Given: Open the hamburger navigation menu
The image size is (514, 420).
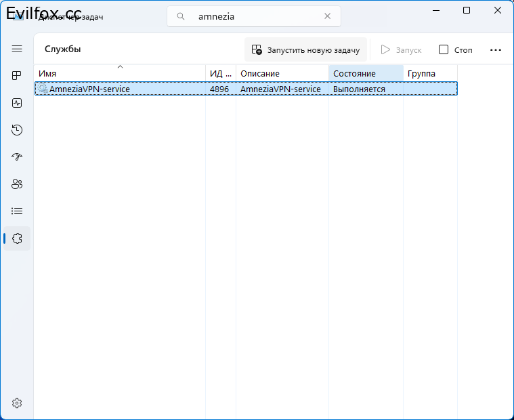Looking at the screenshot, I should point(17,49).
